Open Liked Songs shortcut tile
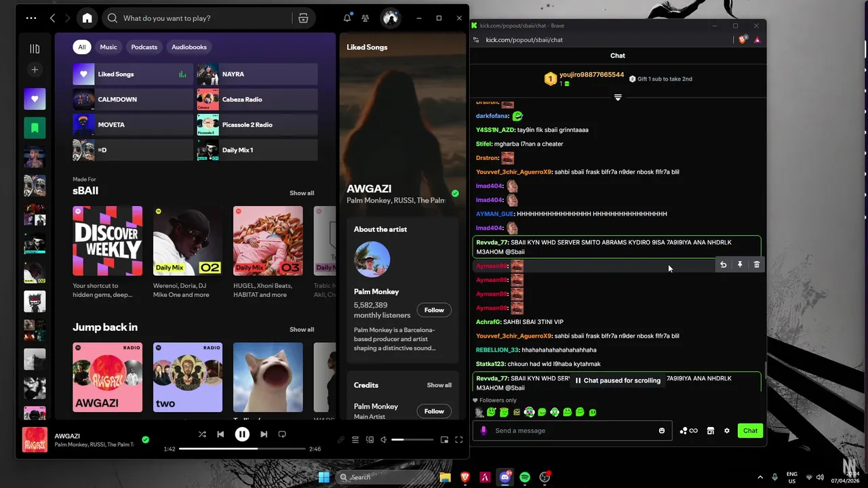The image size is (868, 488). pos(133,74)
